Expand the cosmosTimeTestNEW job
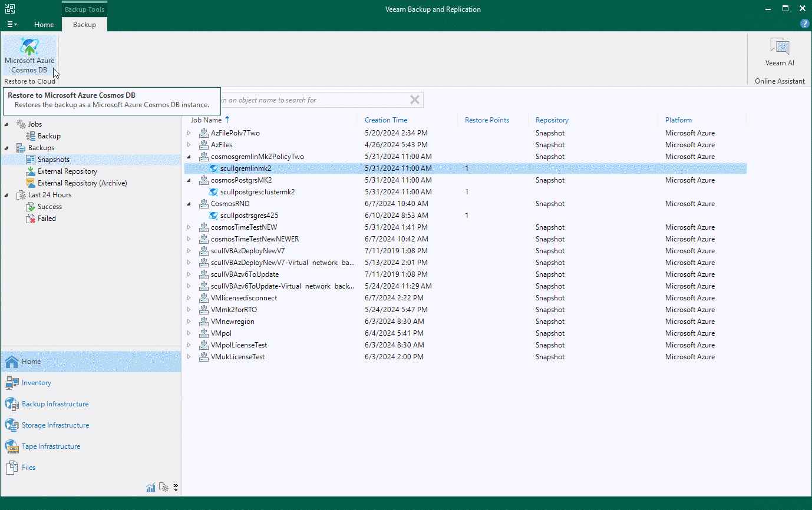Screen dimensions: 812x510 (x=189, y=227)
